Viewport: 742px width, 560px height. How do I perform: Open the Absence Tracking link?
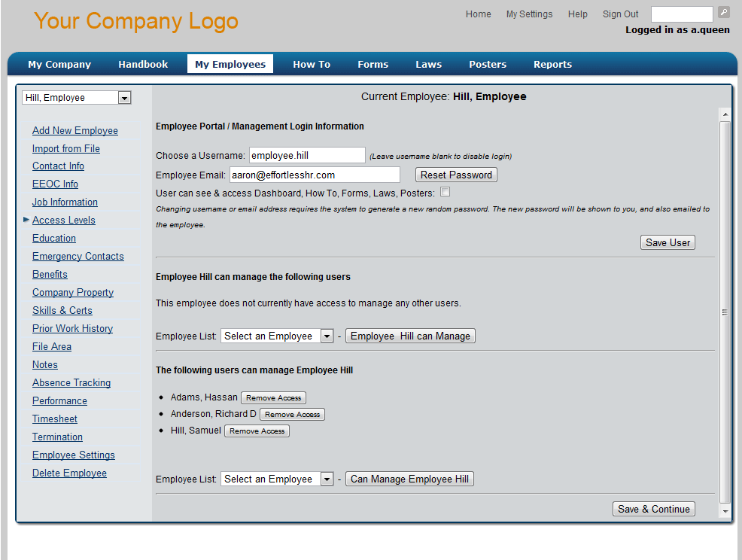[71, 383]
